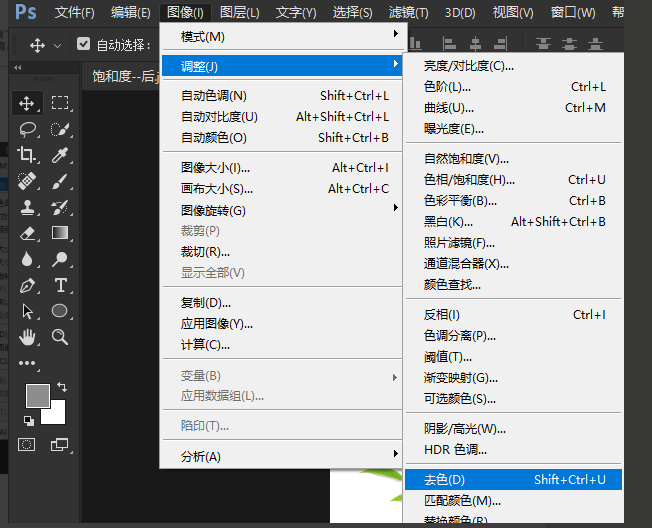
Task: Select the Hand tool
Action: point(27,337)
